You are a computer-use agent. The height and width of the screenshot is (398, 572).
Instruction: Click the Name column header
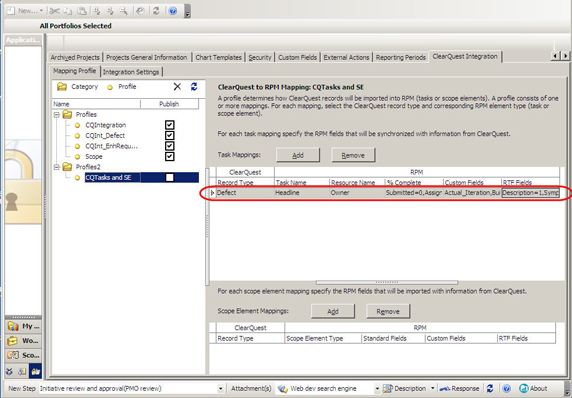(96, 104)
